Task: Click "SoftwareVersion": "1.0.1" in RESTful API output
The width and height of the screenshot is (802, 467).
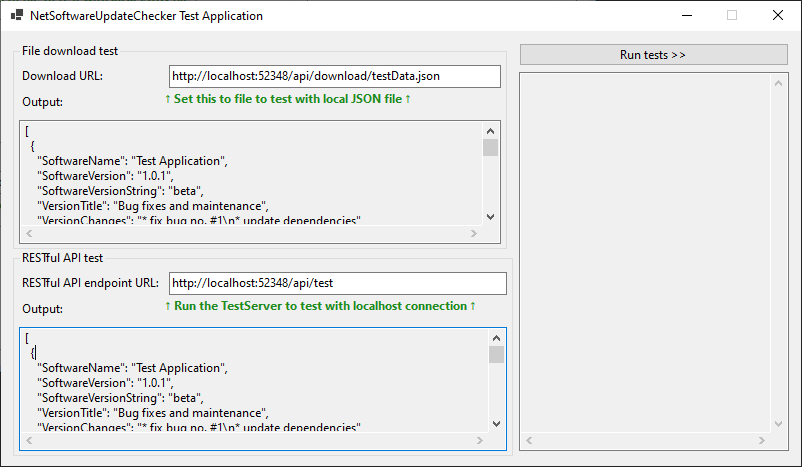Action: tap(105, 383)
